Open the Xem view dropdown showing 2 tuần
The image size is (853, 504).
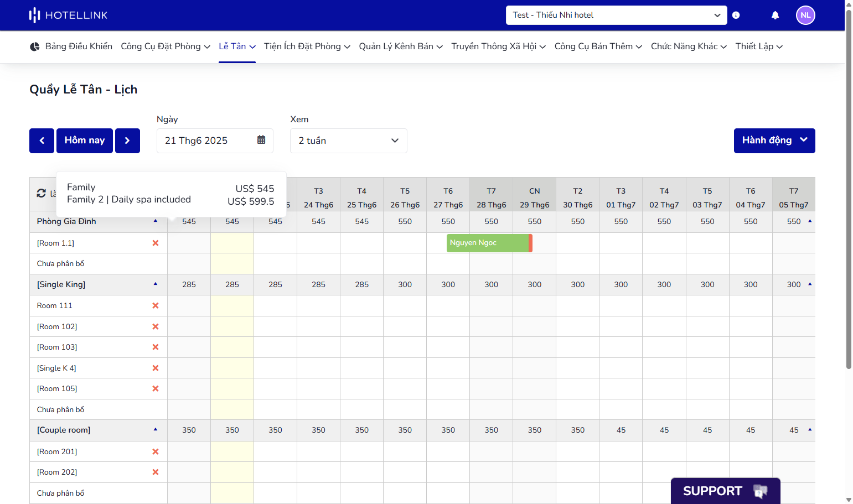[349, 141]
